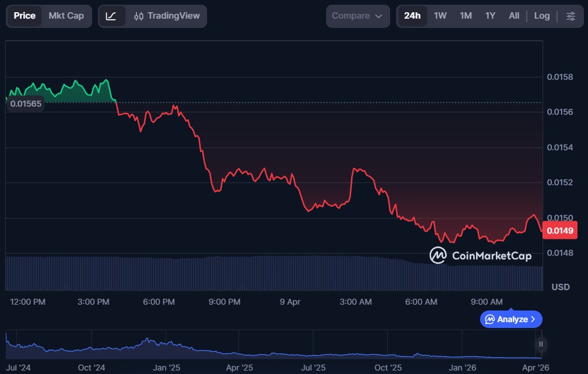Select the 1W time range
The height and width of the screenshot is (374, 588).
pos(440,16)
